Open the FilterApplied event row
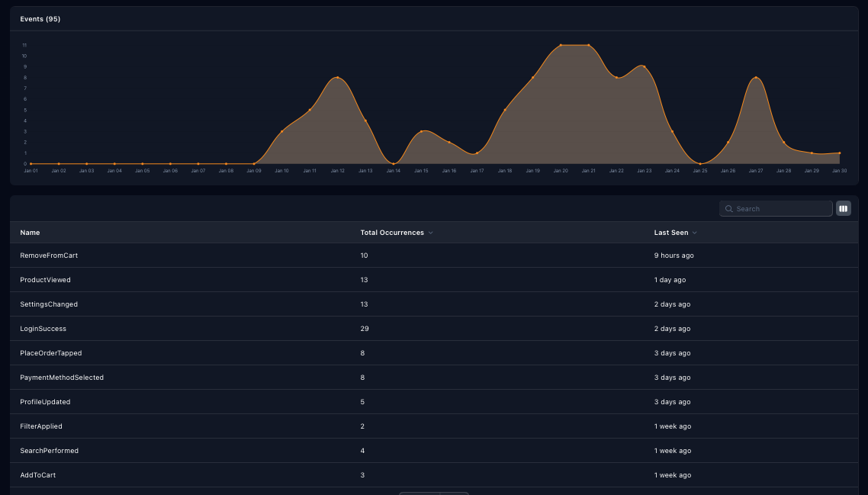Screen dimensions: 868x495 [x=41, y=426]
